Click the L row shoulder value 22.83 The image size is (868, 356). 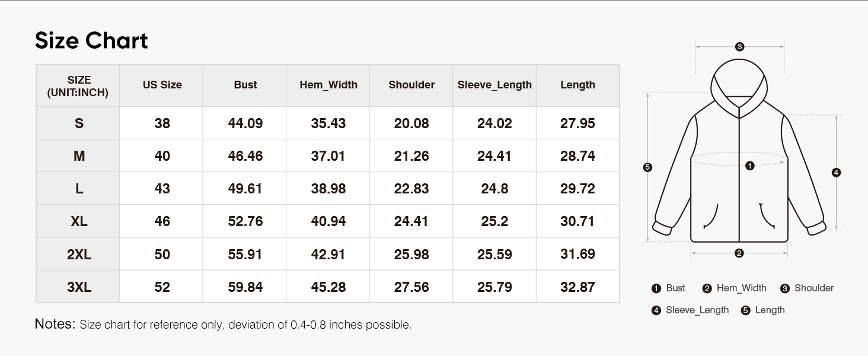(x=411, y=189)
